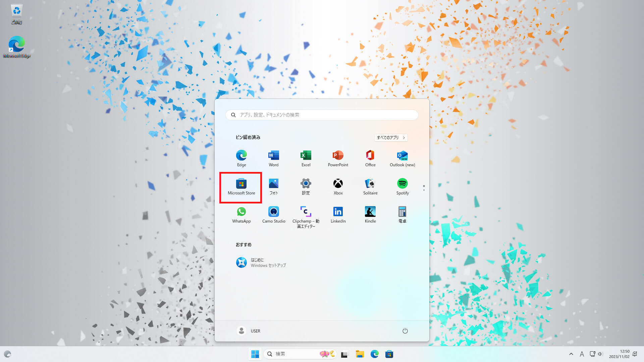The image size is (644, 362).
Task: Click the taskbar 検索 search box
Action: (x=300, y=354)
